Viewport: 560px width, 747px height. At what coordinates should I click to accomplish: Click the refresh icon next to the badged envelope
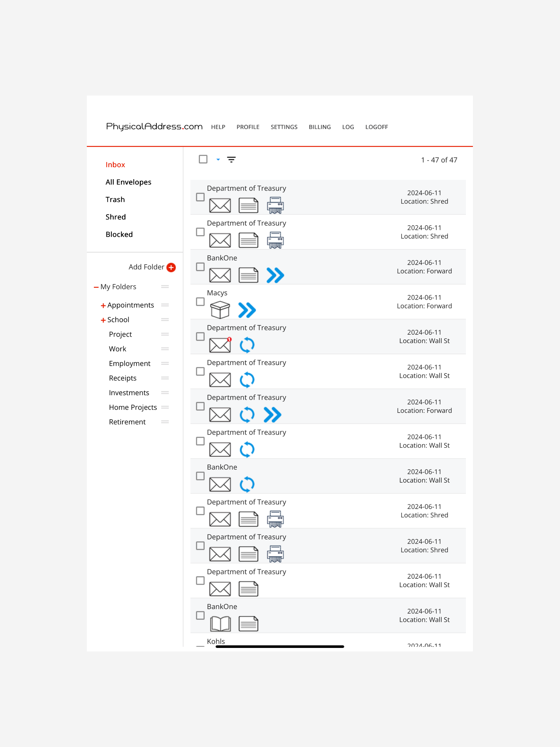pyautogui.click(x=247, y=345)
